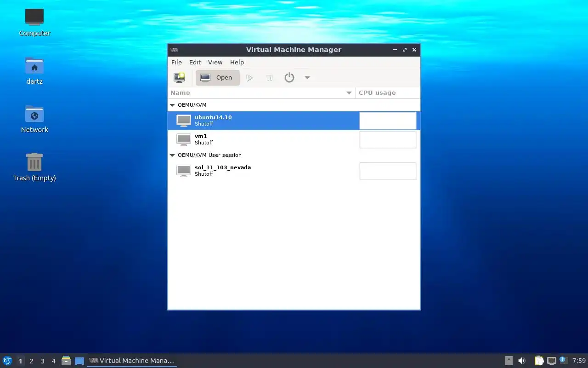Viewport: 588px width, 368px height.
Task: Shut down the virtual machine
Action: [289, 78]
